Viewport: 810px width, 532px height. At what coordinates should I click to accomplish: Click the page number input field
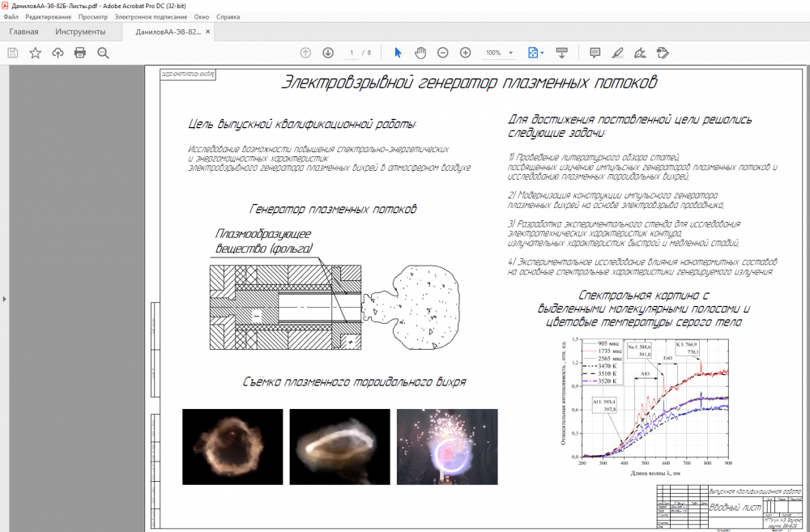point(352,53)
